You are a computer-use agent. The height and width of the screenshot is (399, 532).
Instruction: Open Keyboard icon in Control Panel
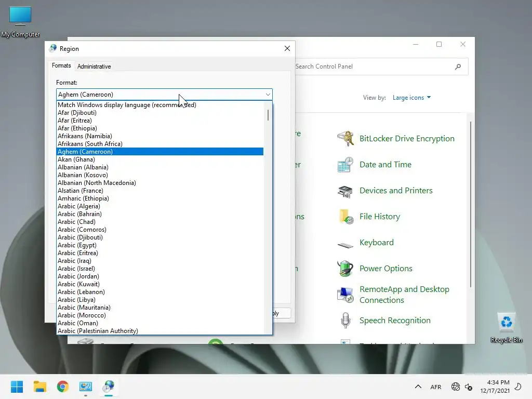point(345,245)
